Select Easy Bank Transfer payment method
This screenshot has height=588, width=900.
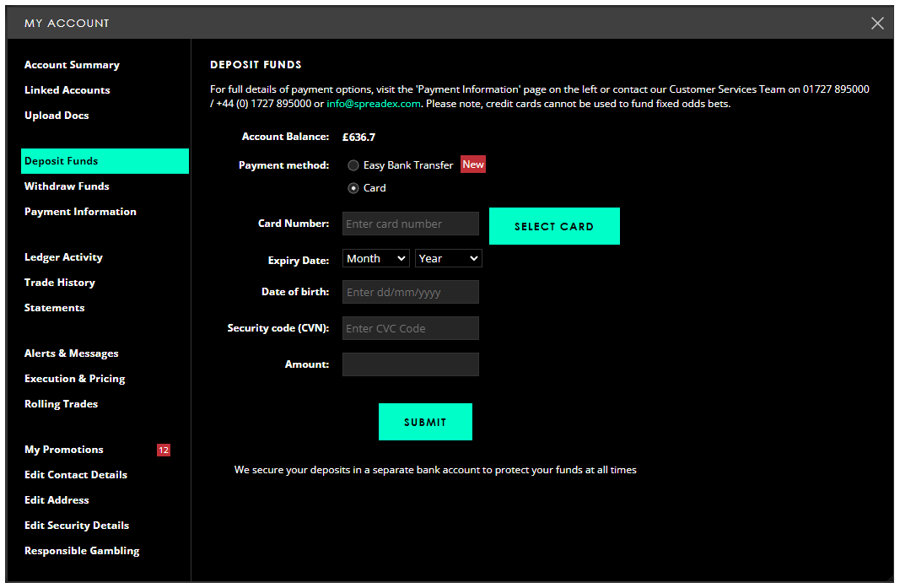pos(353,165)
